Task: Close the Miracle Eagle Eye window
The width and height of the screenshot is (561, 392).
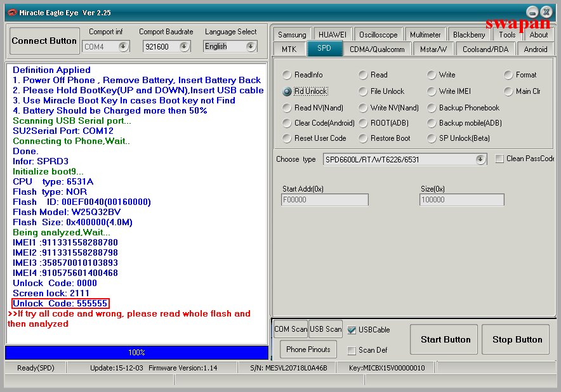Action: 546,12
